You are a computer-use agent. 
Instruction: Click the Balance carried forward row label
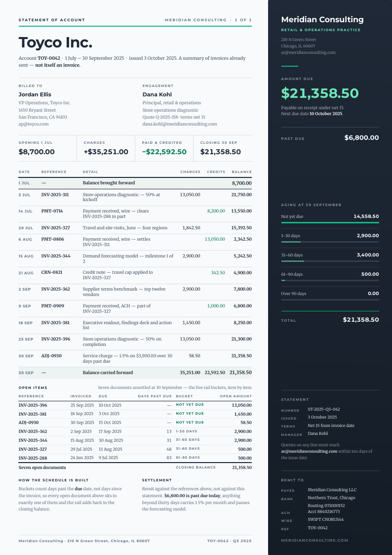click(108, 373)
